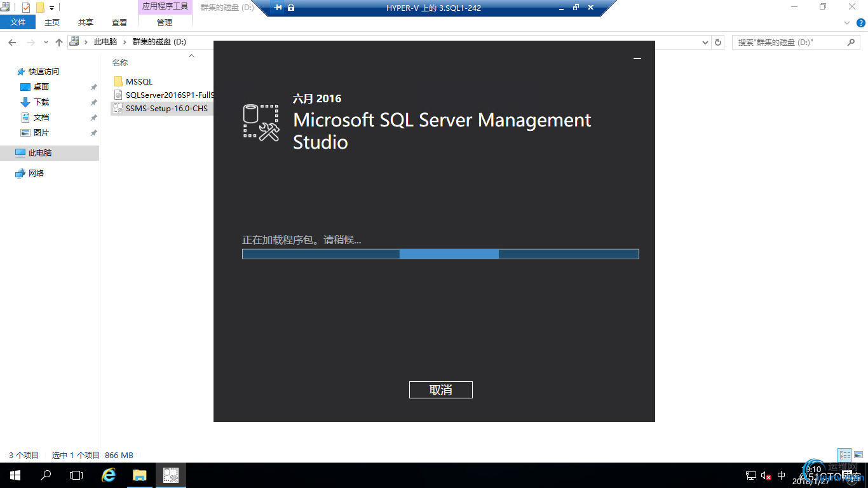The image size is (868, 488).
Task: Switch to the 查看 ribbon tab
Action: tap(119, 22)
